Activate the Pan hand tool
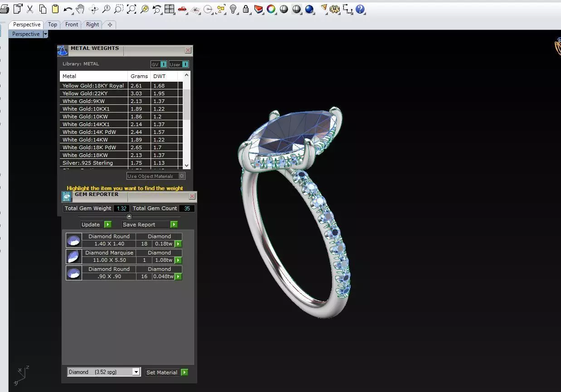The image size is (561, 392). click(81, 9)
